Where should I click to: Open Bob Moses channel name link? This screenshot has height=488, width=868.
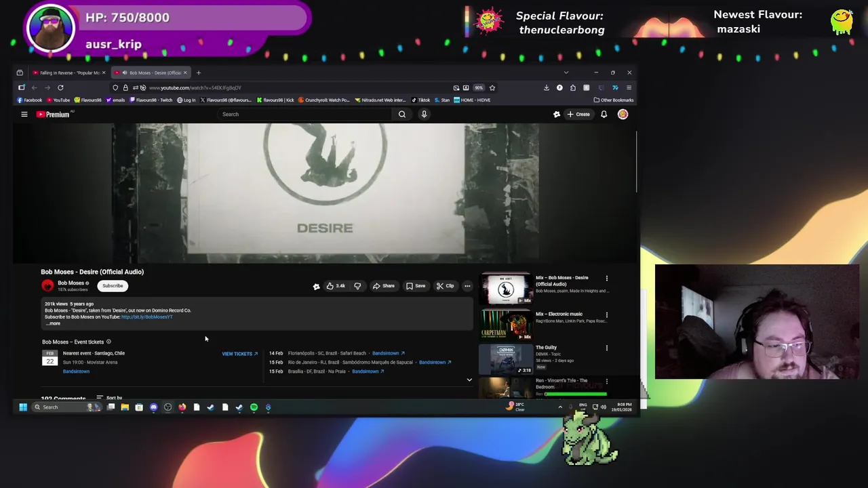click(71, 283)
